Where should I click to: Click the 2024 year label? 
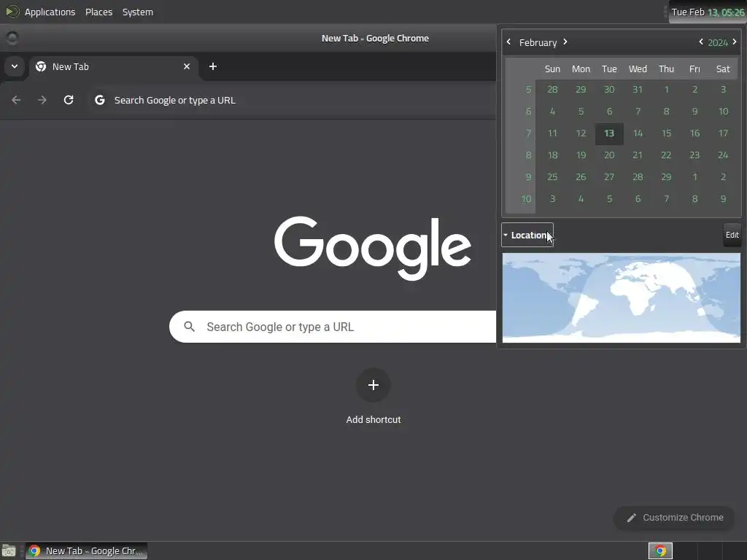tap(718, 42)
